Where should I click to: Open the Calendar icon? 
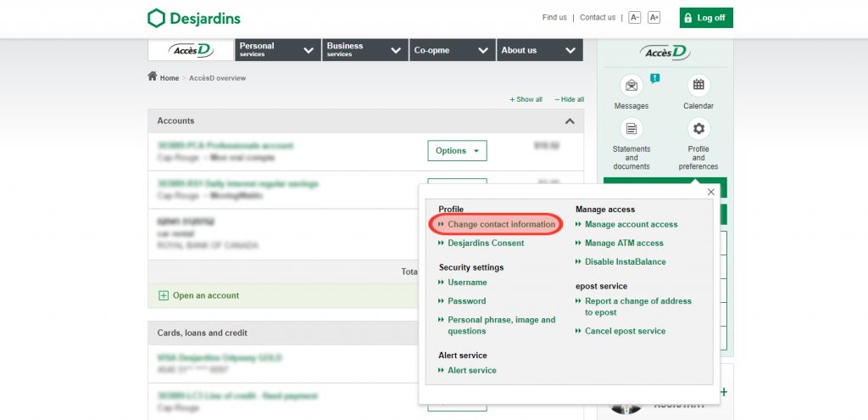(x=698, y=85)
